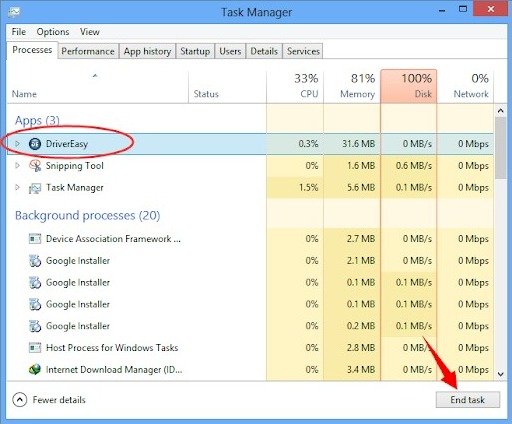Click the 3.4 MB memory value
Viewport: 512px width, 424px height.
pos(361,369)
